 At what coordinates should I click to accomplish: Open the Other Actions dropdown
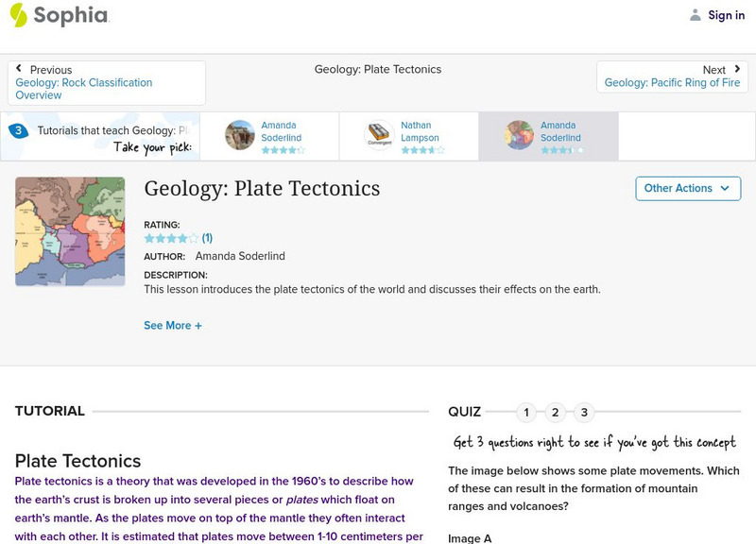[x=686, y=188]
